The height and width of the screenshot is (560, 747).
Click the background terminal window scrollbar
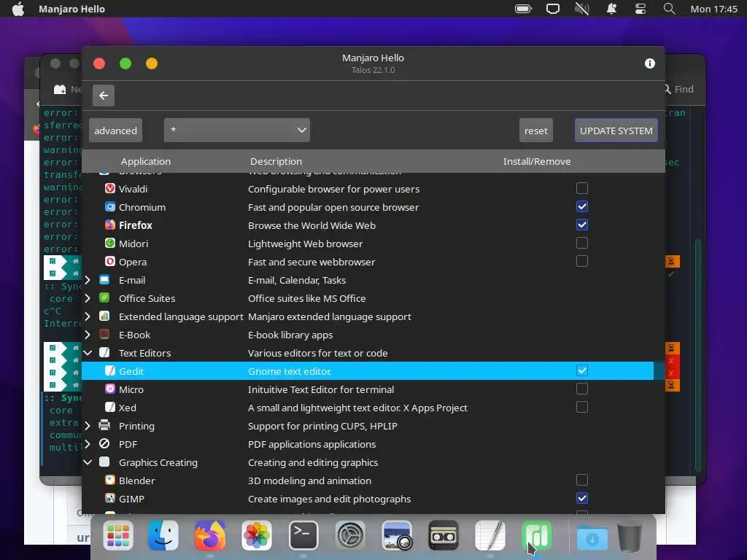[x=698, y=355]
